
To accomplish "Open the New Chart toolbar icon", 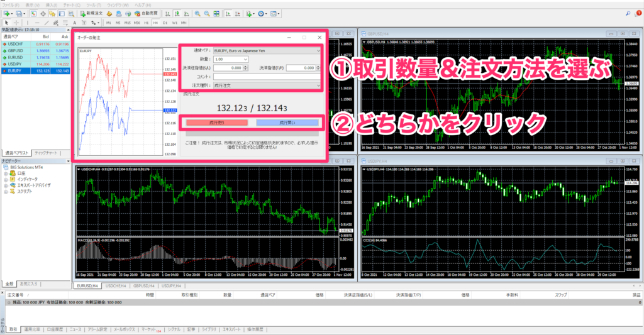I will coord(6,14).
